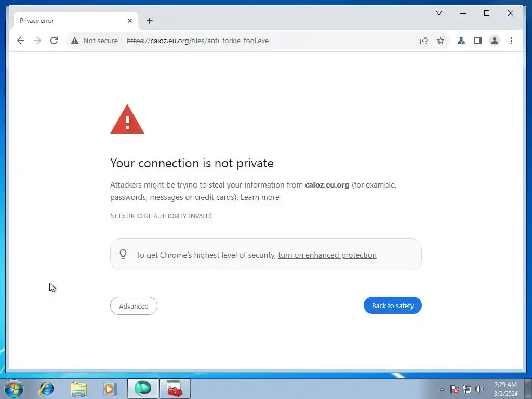Toggle the side panel icon
Viewport: 532px width, 399px height.
coord(478,41)
